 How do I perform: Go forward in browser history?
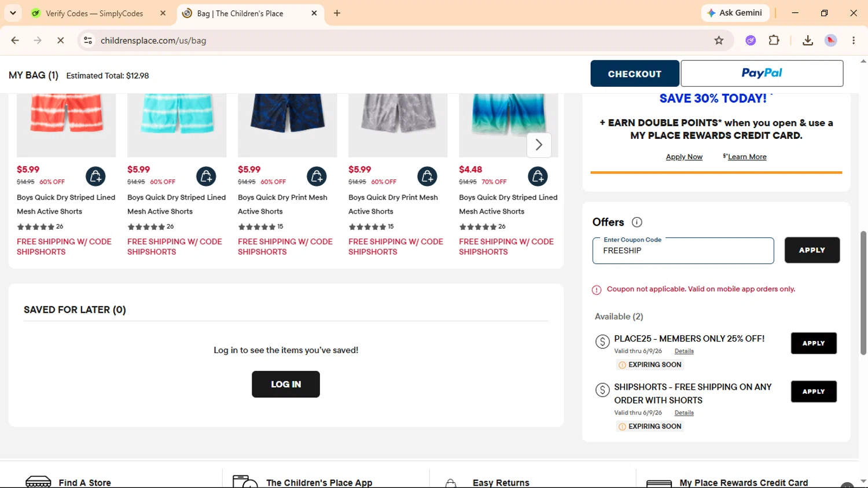[38, 41]
